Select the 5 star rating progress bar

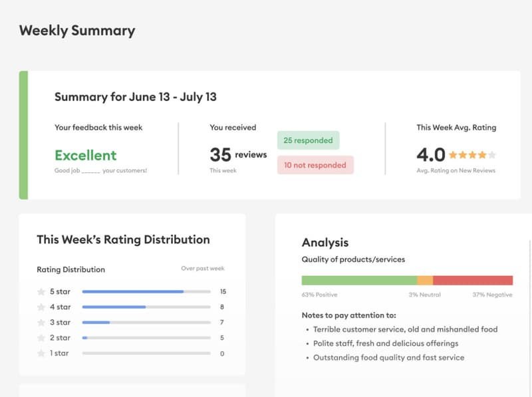[146, 291]
